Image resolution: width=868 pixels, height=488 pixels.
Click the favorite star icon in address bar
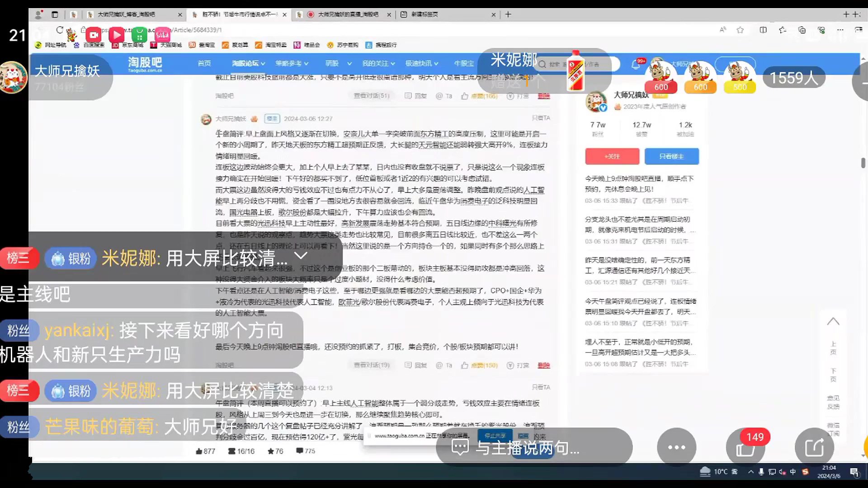740,30
